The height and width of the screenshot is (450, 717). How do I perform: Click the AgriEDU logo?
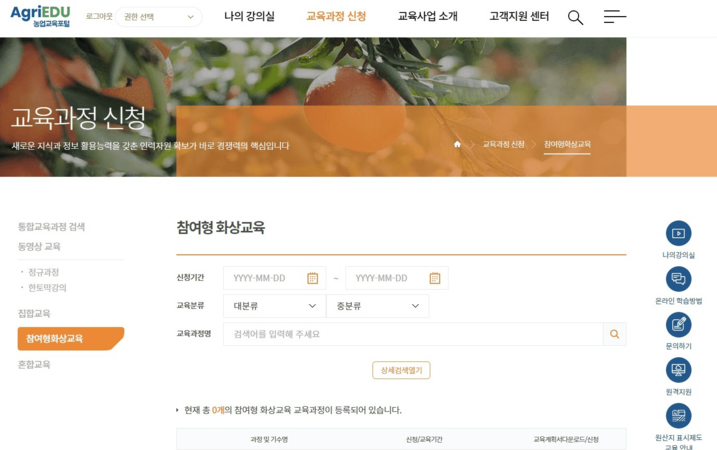coord(40,16)
